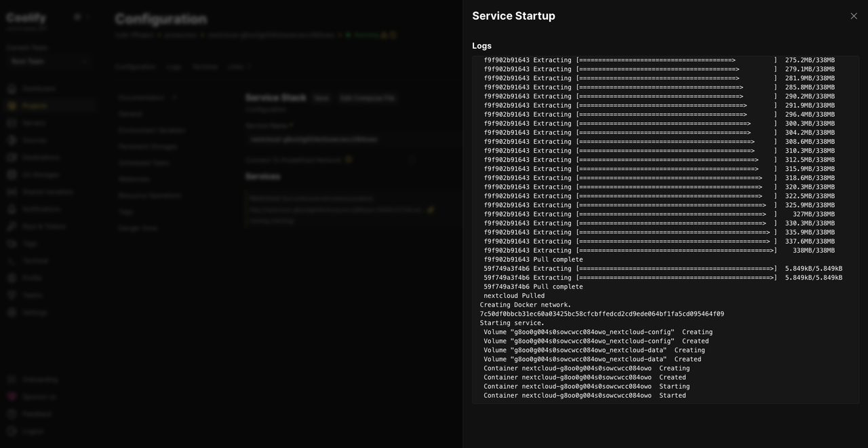
Task: Click the "Logs" section heading
Action: click(481, 45)
